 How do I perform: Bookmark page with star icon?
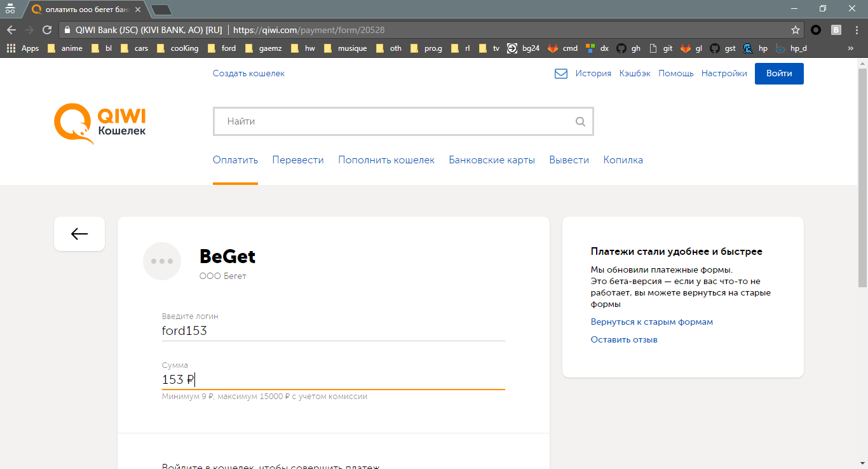pos(796,30)
